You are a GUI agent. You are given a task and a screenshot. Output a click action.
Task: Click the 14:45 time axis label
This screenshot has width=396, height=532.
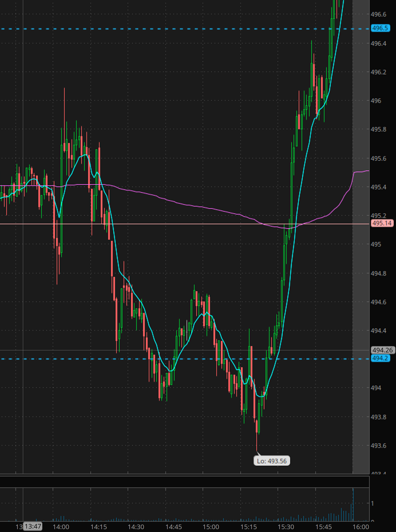click(x=174, y=527)
